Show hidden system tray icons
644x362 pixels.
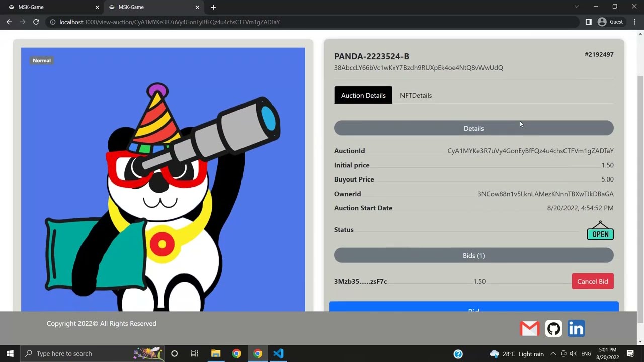(553, 354)
